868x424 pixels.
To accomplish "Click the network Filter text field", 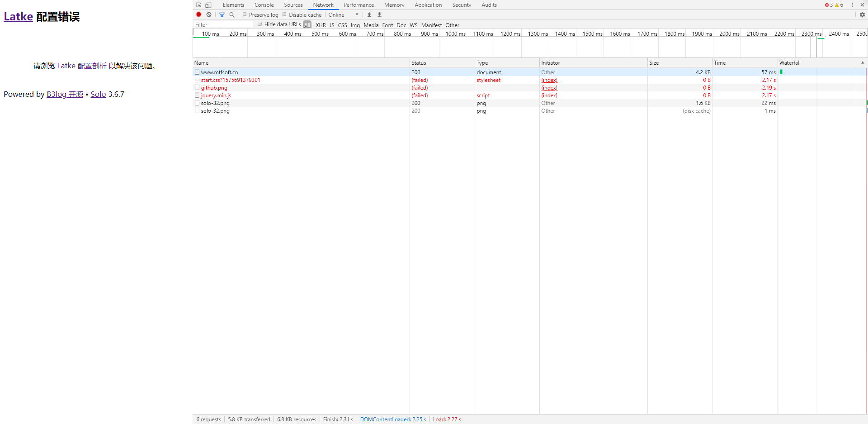I will pos(224,25).
